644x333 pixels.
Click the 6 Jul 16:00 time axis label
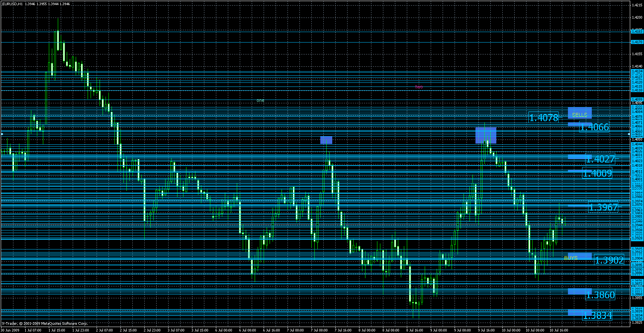(x=271, y=330)
